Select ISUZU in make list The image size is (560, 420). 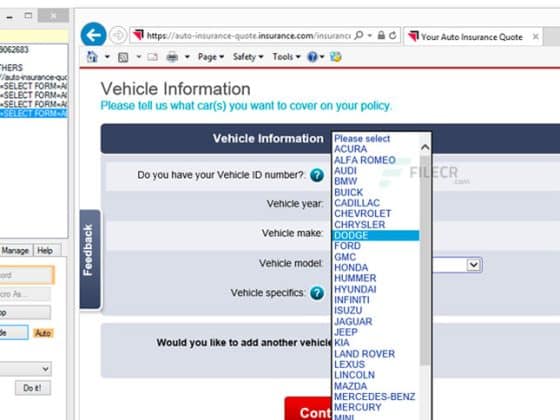coord(348,310)
